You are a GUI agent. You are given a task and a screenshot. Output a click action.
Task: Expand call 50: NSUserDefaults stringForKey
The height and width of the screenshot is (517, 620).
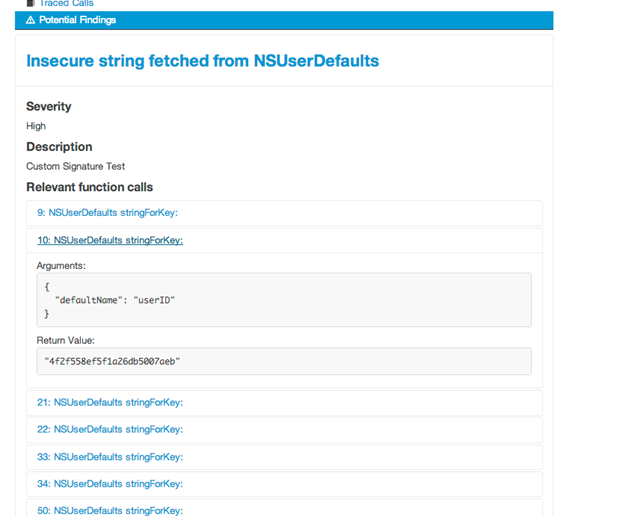click(110, 510)
